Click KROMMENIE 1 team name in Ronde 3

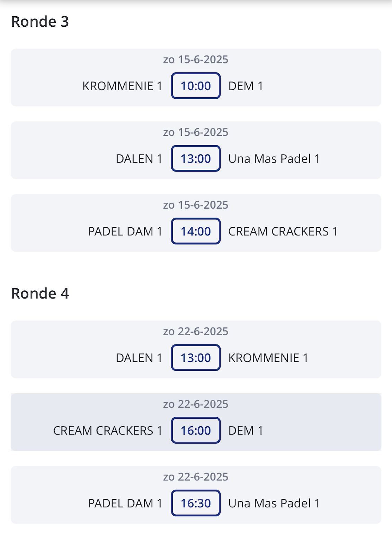(122, 86)
